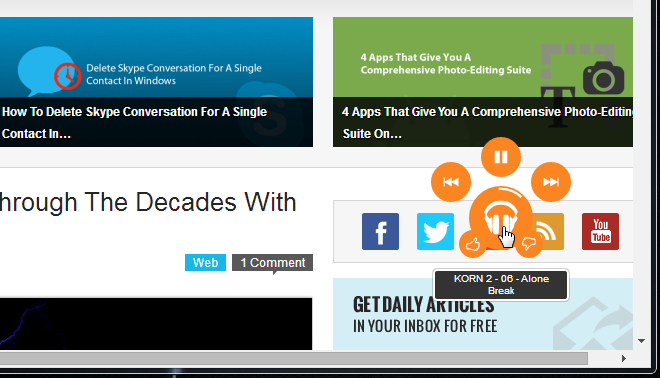Open the Web category tag

click(x=205, y=263)
